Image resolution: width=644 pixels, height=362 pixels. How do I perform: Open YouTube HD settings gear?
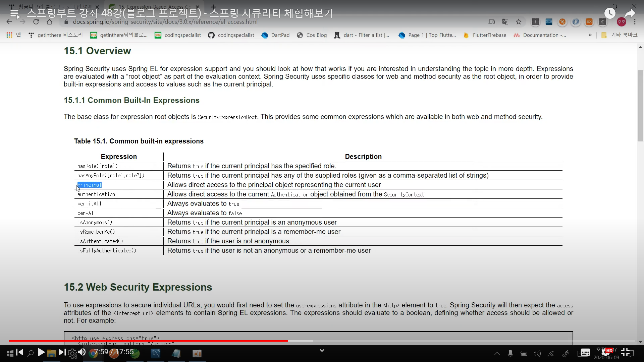click(606, 352)
